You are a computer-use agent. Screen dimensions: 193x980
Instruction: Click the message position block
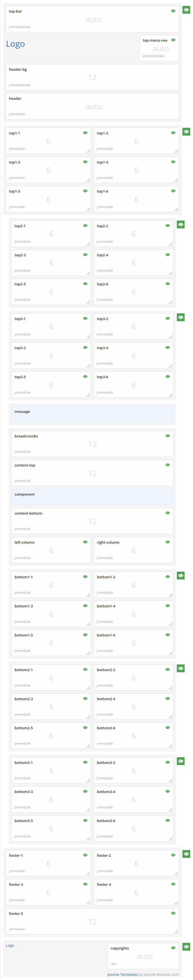click(x=92, y=414)
